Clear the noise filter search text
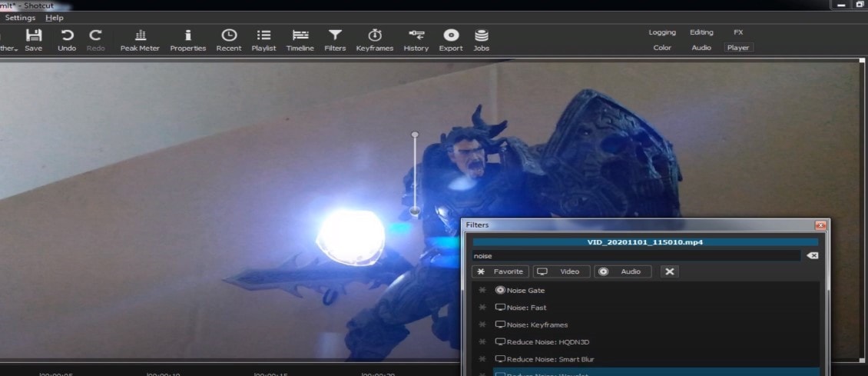Screen dimensions: 868x376 click(x=812, y=256)
